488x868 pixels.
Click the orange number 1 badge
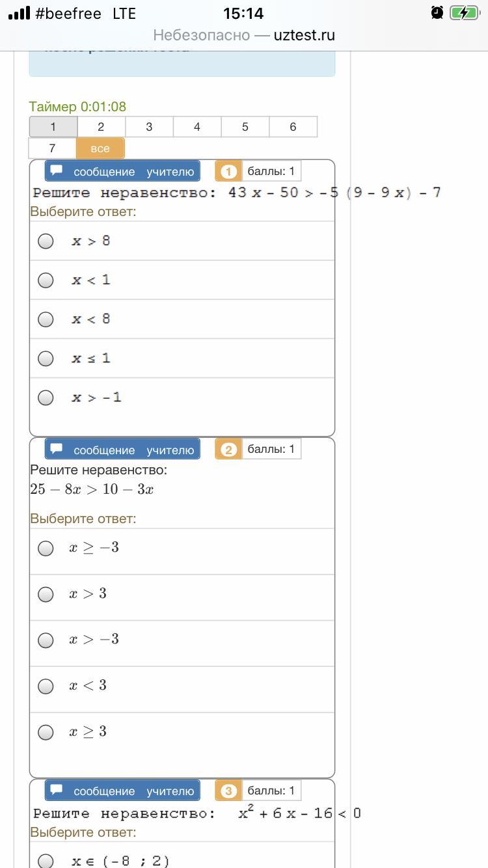click(x=228, y=172)
